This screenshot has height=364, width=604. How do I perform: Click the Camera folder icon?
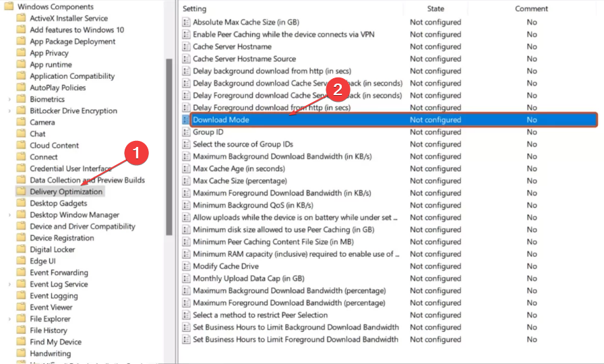pos(21,122)
